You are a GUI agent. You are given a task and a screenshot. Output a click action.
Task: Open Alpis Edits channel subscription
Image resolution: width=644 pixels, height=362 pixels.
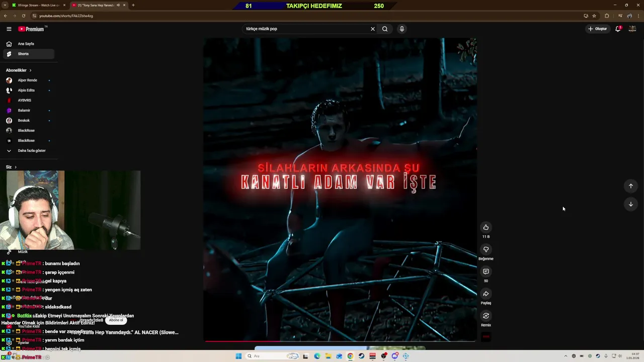pyautogui.click(x=28, y=90)
